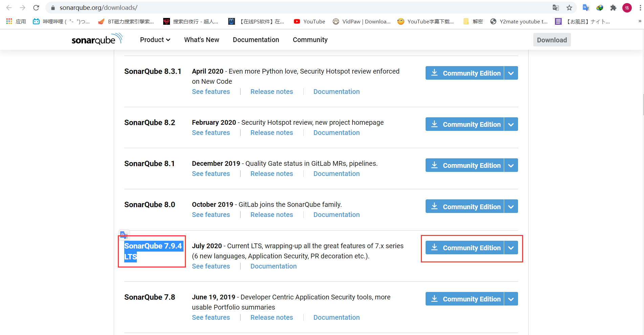Bookmark this page with the star icon
644x335 pixels.
(569, 7)
